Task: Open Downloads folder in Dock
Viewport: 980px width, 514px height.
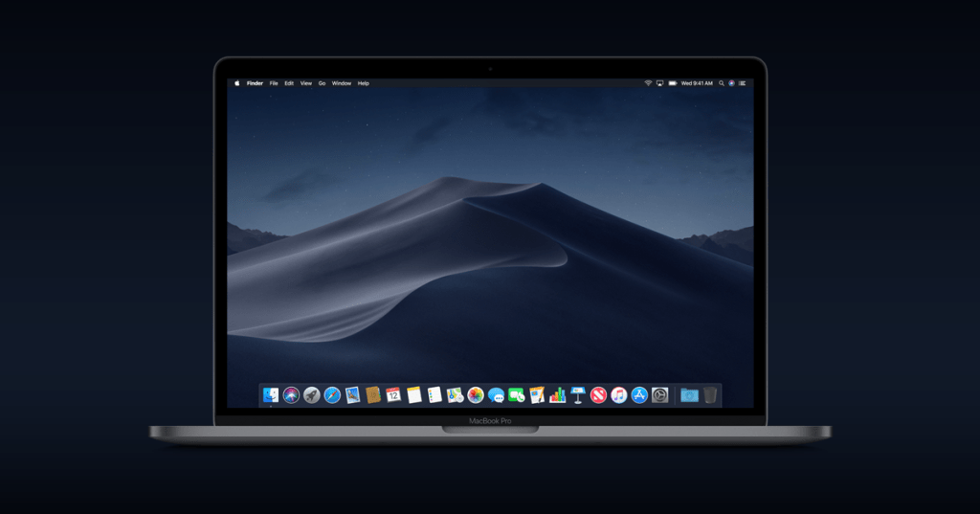Action: point(689,395)
